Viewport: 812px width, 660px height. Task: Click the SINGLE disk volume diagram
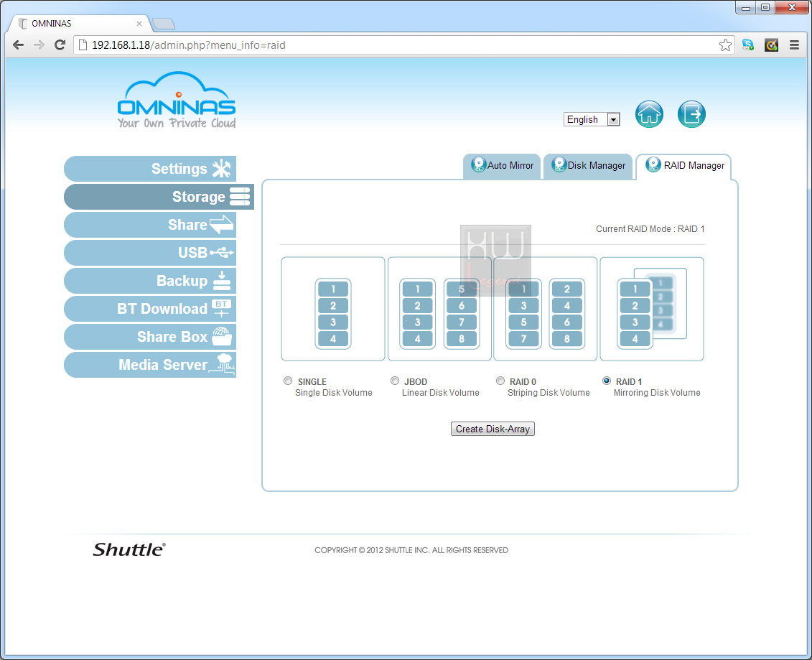click(333, 309)
